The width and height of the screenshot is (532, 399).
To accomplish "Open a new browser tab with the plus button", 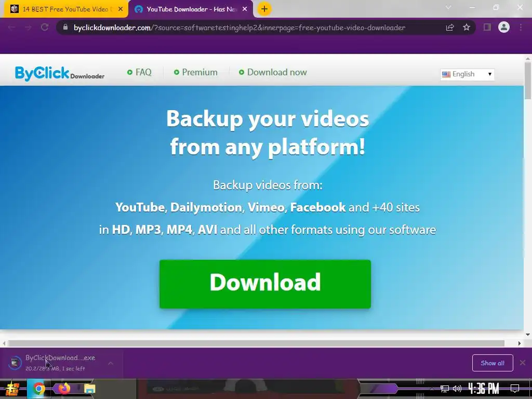I will (264, 9).
